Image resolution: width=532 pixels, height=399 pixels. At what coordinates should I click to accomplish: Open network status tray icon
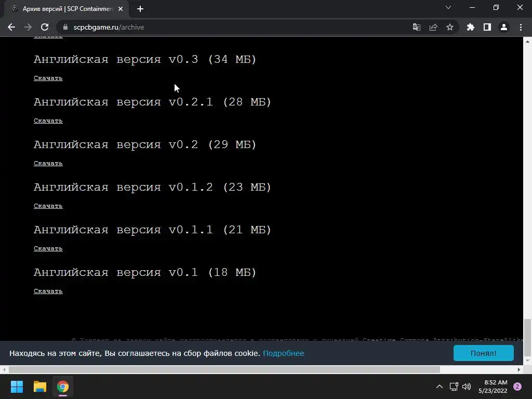[454, 387]
